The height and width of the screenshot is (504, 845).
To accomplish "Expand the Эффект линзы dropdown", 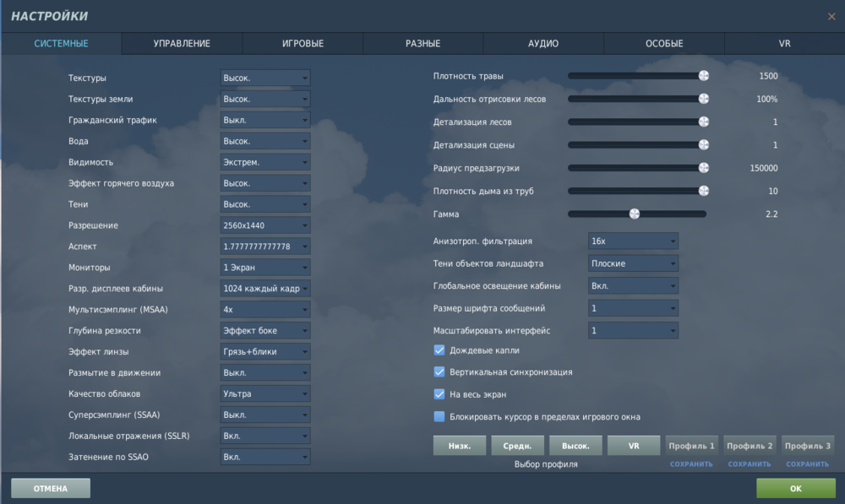I will point(265,351).
